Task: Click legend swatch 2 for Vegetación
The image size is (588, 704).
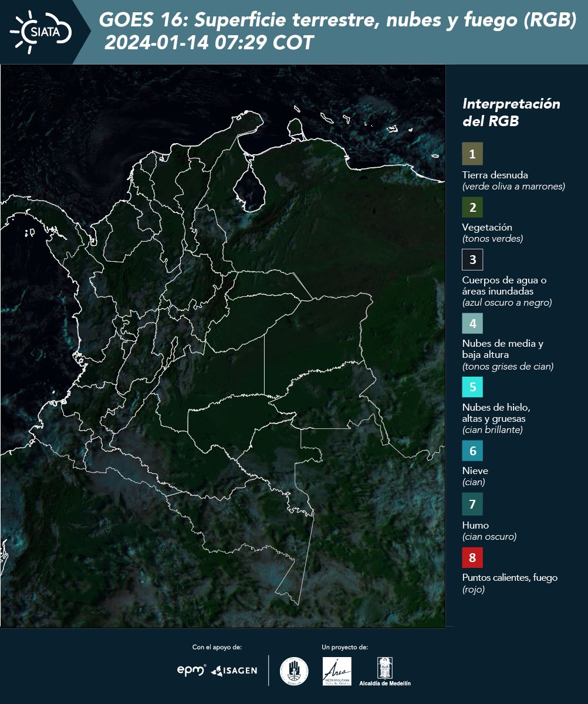Action: [472, 207]
